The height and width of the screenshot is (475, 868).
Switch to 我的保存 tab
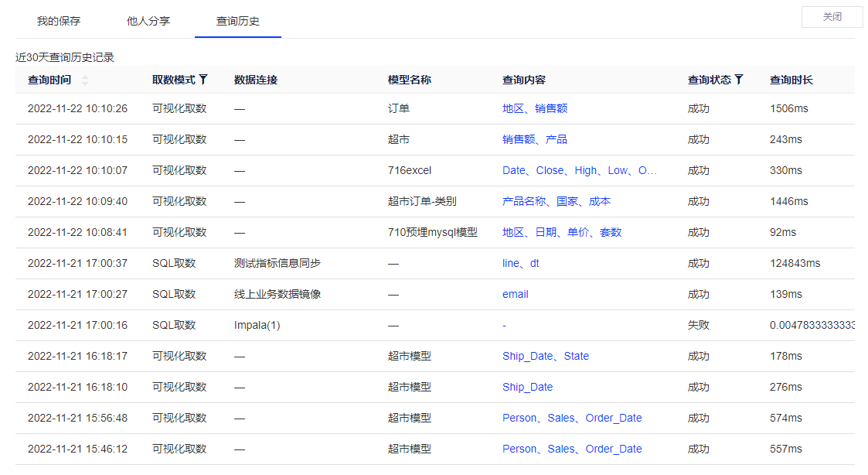[x=59, y=21]
